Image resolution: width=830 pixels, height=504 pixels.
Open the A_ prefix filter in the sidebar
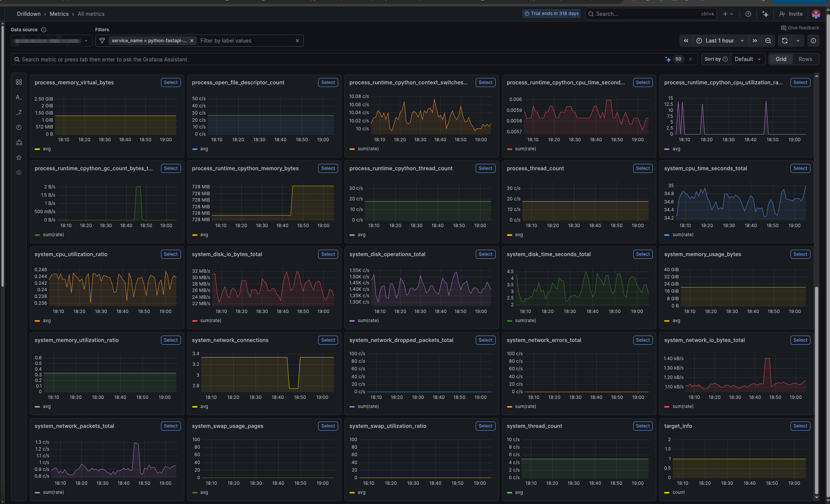(x=18, y=97)
